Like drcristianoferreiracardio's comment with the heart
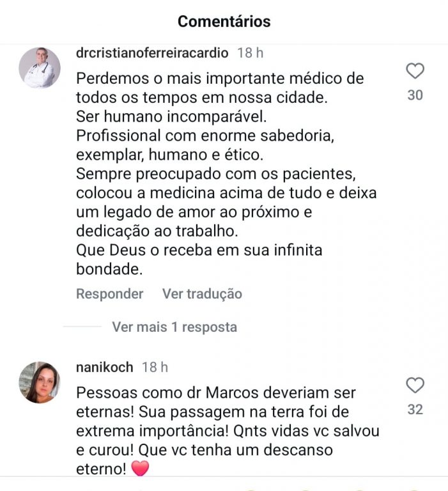 tap(415, 71)
